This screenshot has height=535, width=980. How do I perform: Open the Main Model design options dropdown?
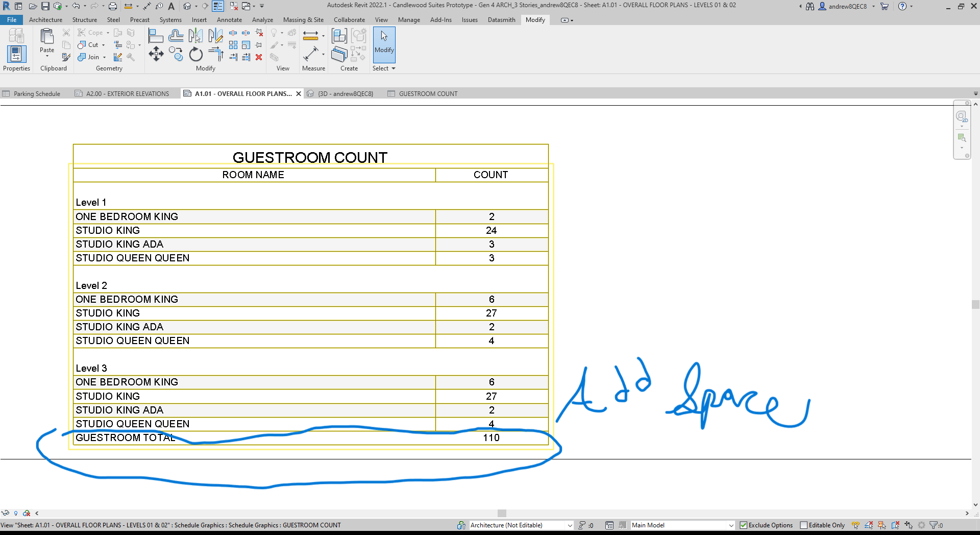click(x=732, y=525)
